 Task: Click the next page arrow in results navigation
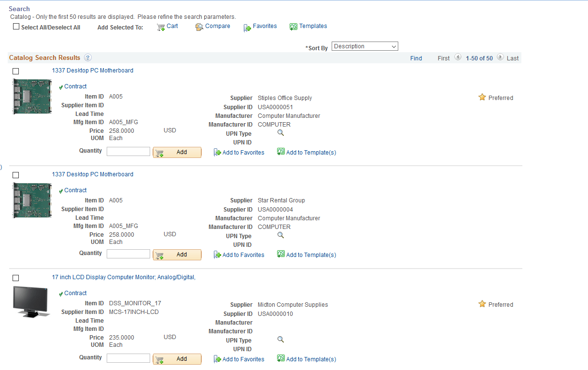pos(500,57)
